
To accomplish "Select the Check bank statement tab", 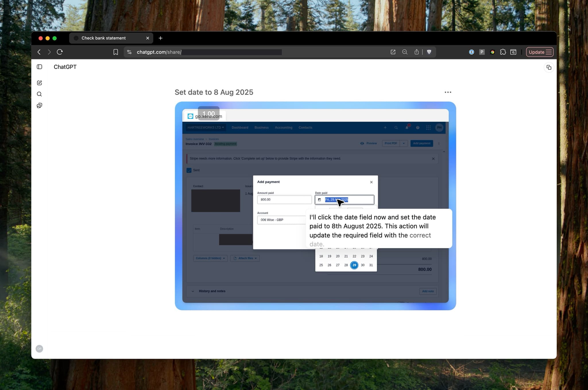I will pos(111,38).
